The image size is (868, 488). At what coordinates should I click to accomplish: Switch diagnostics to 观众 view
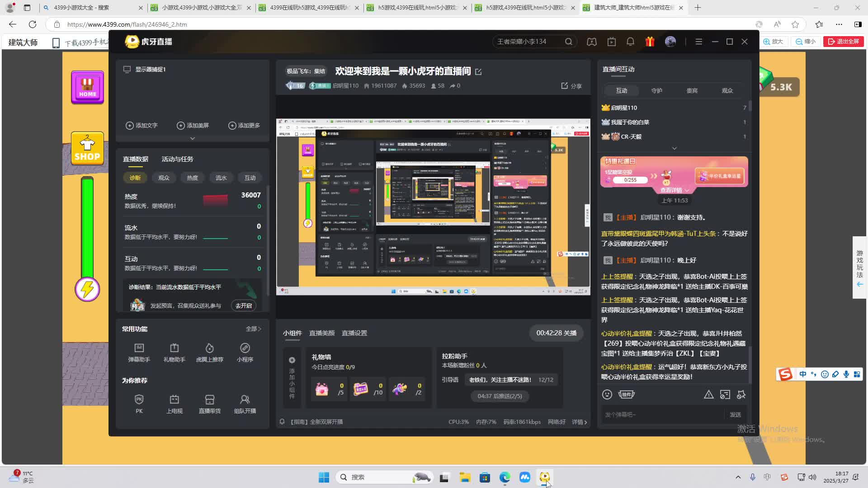164,178
